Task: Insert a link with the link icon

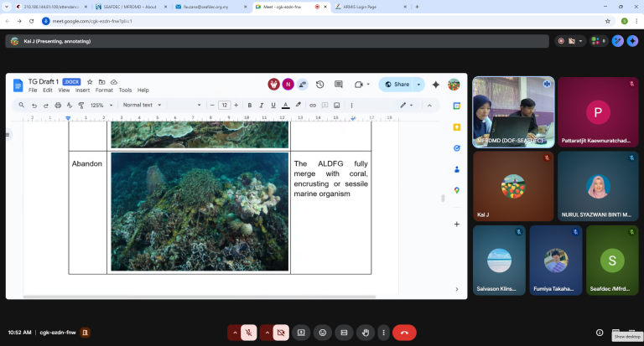Action: [x=313, y=106]
